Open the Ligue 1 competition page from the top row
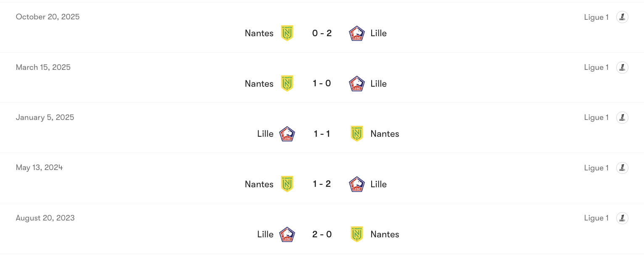 (596, 17)
